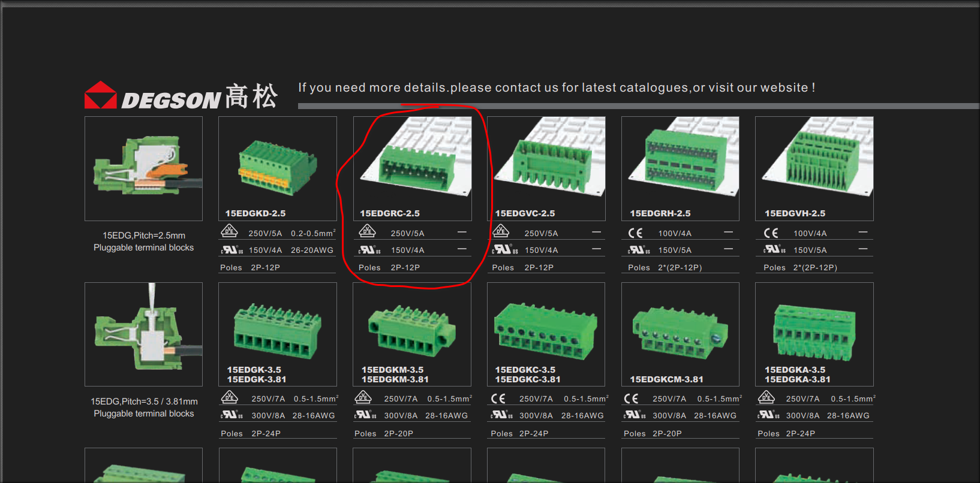The width and height of the screenshot is (980, 483).
Task: Click UL mark under 15EDGVC-2.5
Action: (x=504, y=249)
